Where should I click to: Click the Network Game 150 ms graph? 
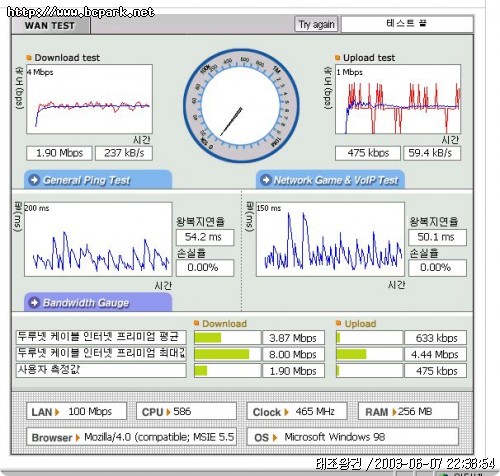(330, 239)
